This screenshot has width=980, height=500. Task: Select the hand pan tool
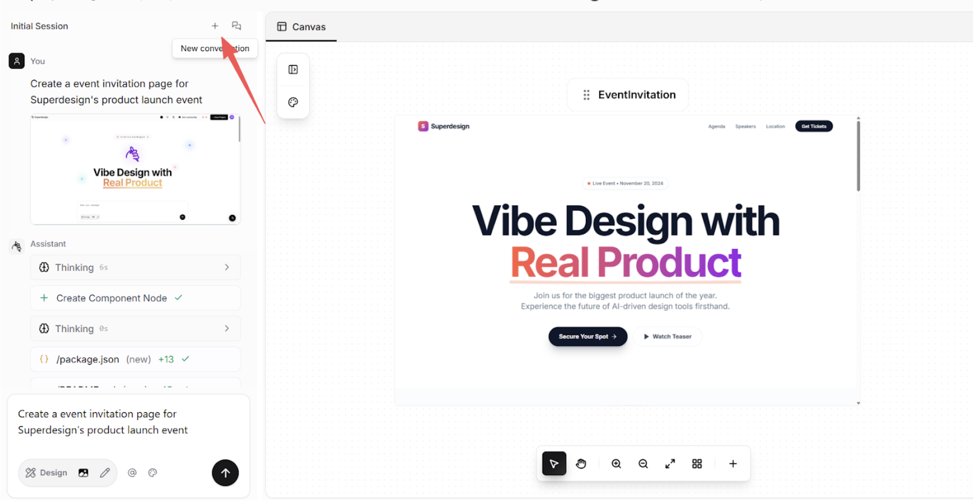click(581, 463)
